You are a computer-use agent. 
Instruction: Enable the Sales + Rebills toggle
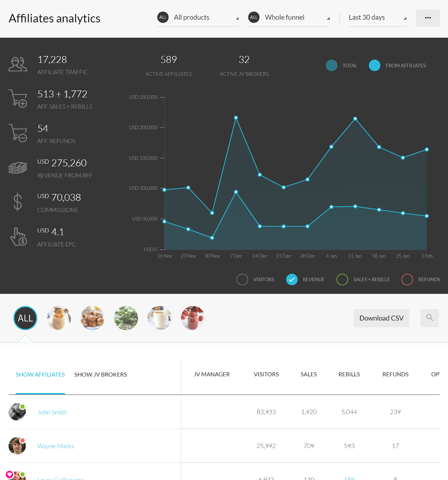[342, 279]
